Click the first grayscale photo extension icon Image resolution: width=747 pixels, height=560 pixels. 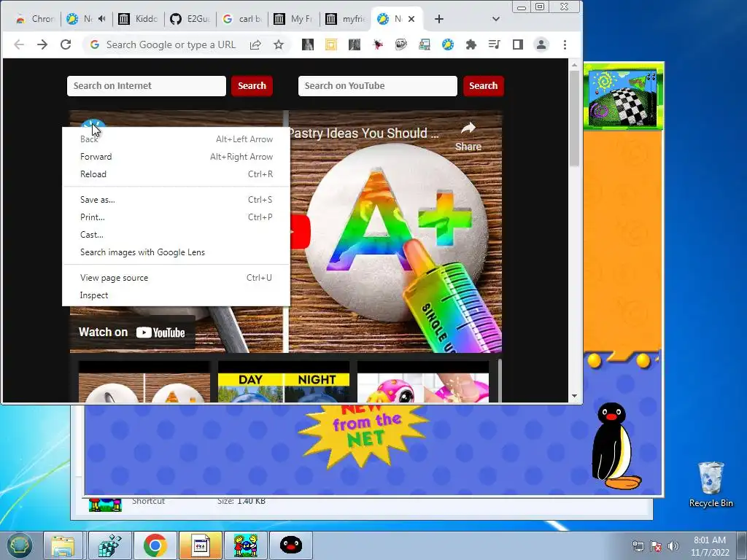click(308, 44)
